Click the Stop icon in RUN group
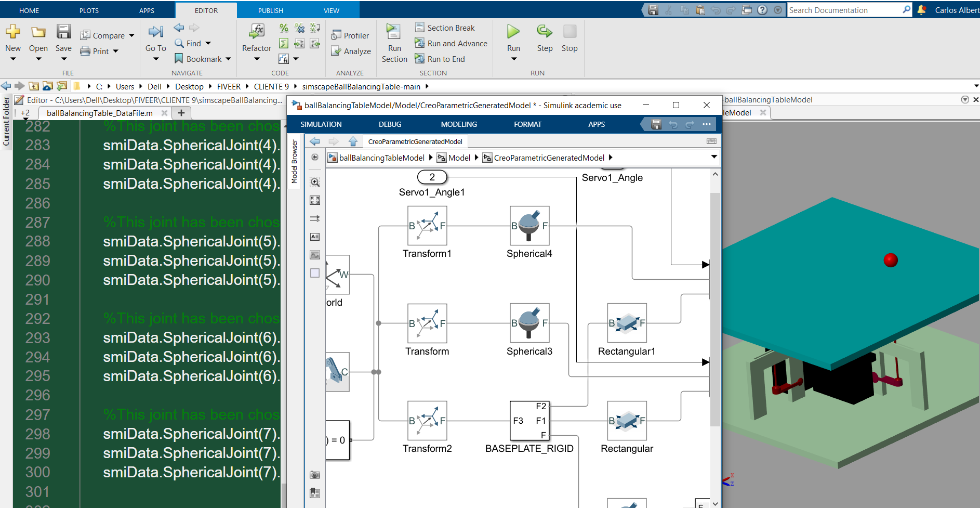 tap(570, 31)
